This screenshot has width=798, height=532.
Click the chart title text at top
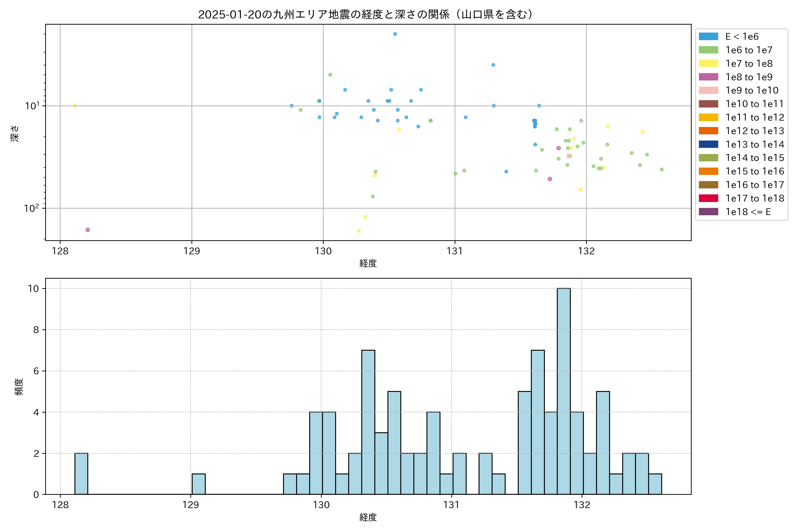point(366,14)
